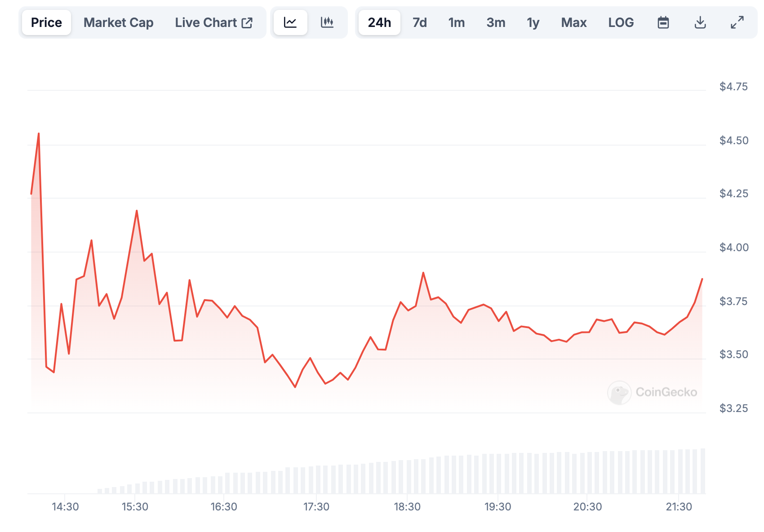764x532 pixels.
Task: Expand chart to fullscreen
Action: click(737, 22)
